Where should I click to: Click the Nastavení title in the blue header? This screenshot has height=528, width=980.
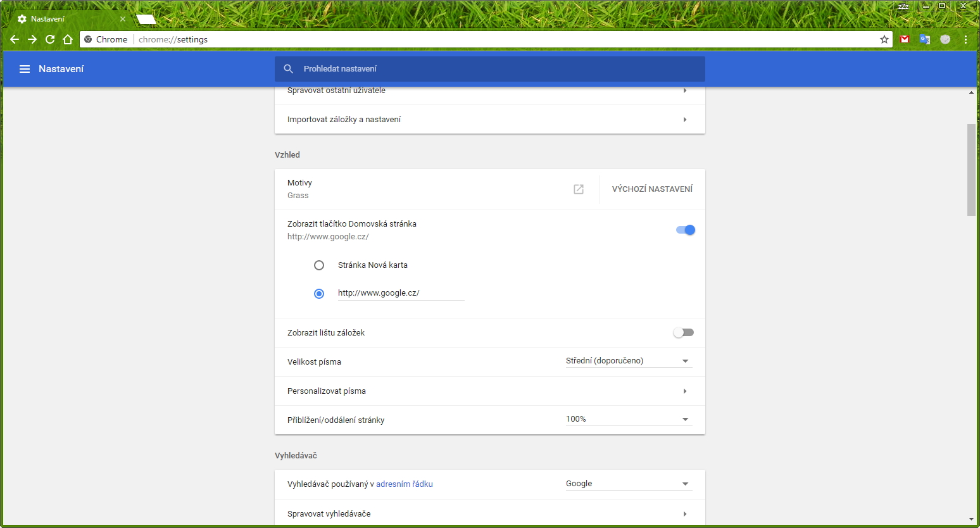61,69
